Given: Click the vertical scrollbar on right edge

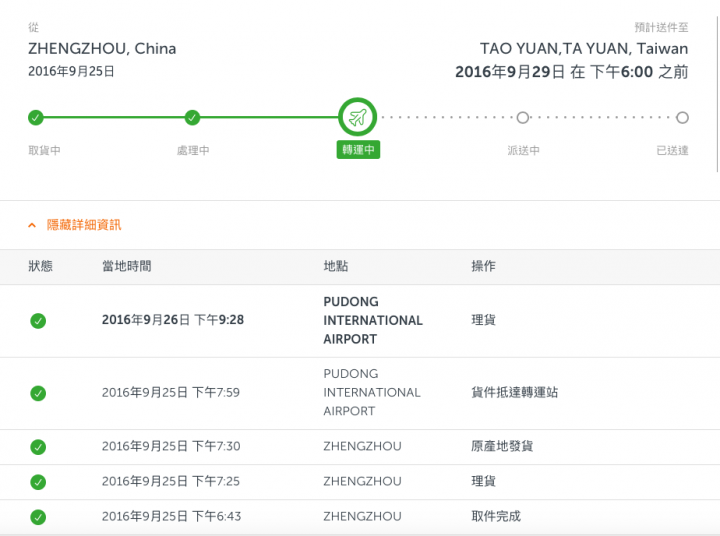Looking at the screenshot, I should point(717,94).
